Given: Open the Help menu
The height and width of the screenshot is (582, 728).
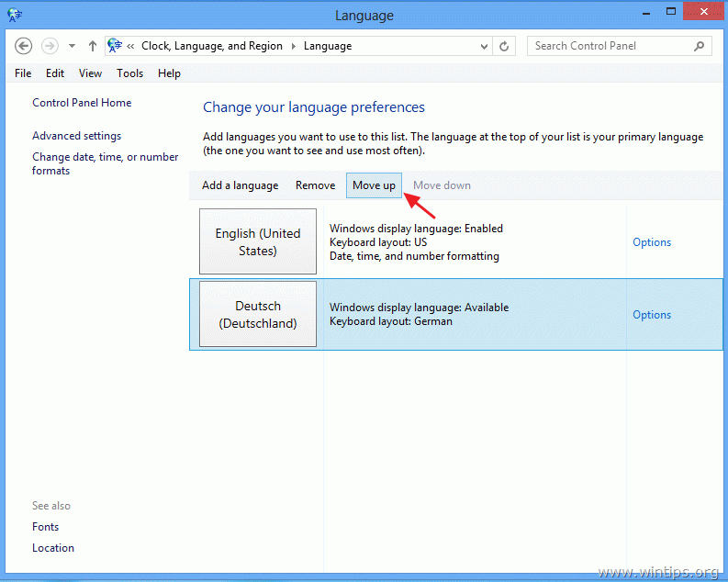Looking at the screenshot, I should click(x=169, y=73).
